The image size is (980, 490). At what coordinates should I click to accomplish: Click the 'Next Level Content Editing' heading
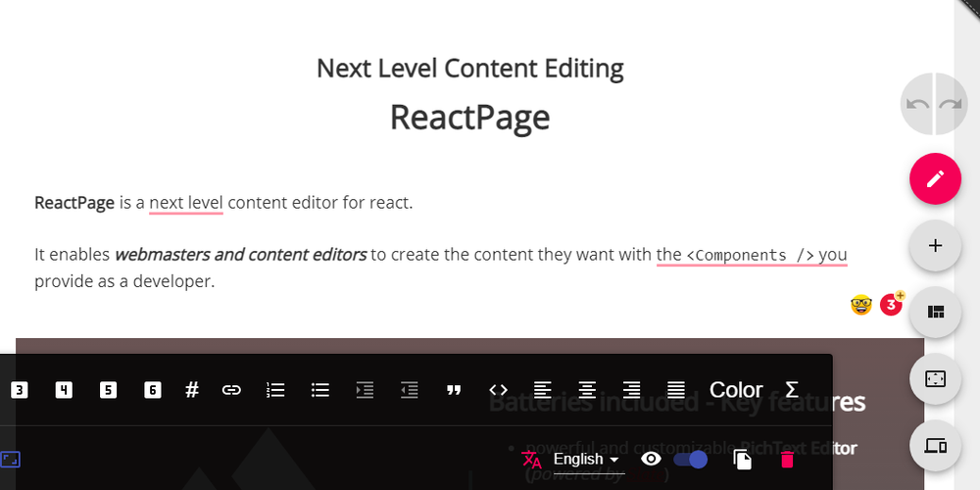pos(470,69)
